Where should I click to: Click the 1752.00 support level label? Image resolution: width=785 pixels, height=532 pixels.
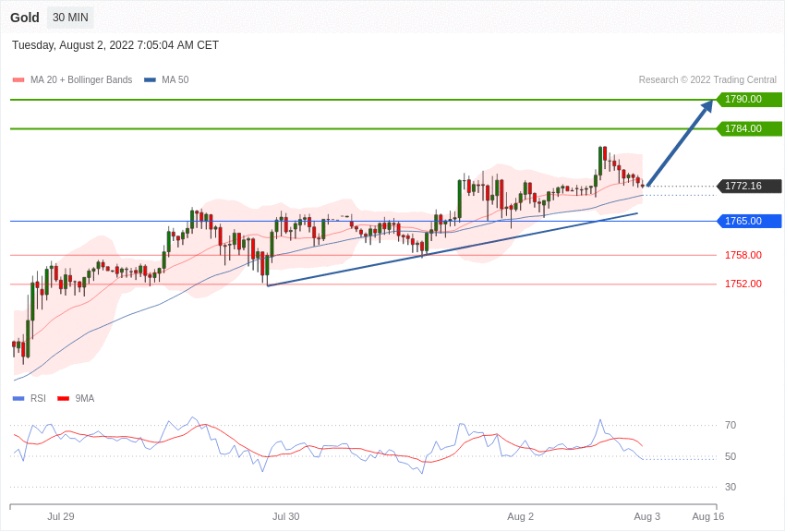(743, 284)
